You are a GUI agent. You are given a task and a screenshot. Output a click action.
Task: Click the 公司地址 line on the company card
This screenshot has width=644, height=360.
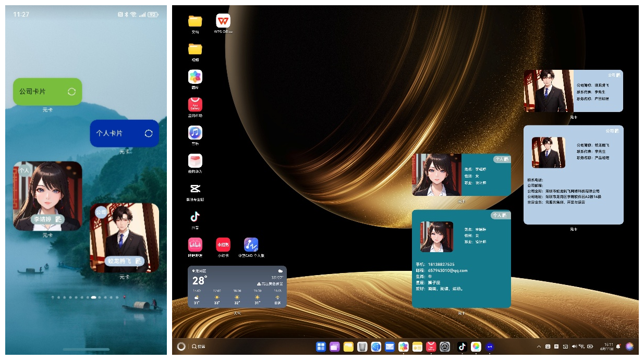coord(564,196)
